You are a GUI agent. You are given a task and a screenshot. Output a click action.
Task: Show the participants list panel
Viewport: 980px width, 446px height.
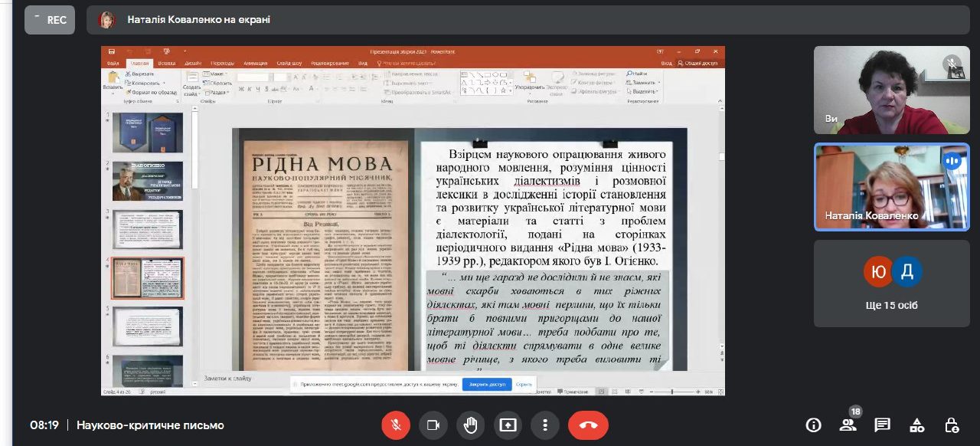point(848,425)
